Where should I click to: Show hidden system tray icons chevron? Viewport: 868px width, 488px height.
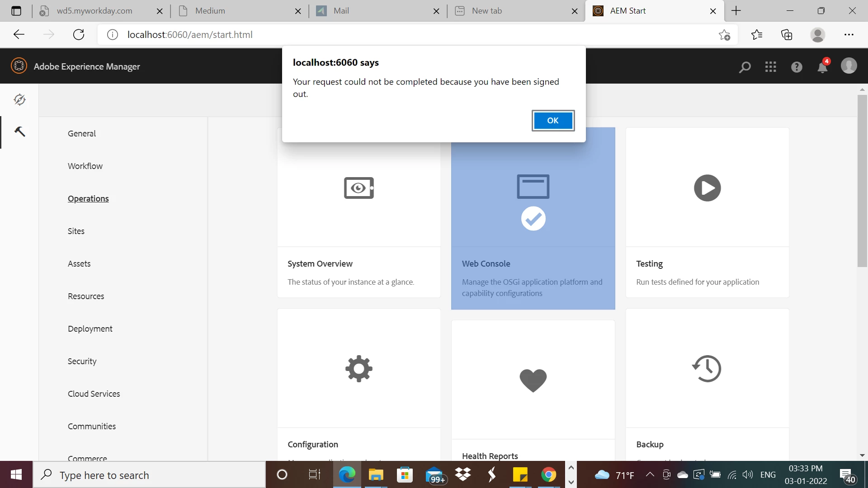pyautogui.click(x=650, y=474)
